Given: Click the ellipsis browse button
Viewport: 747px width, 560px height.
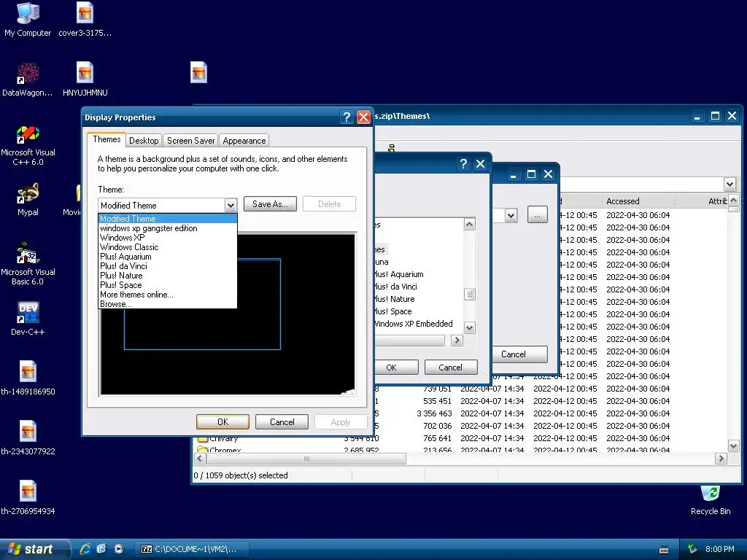Looking at the screenshot, I should [x=537, y=215].
